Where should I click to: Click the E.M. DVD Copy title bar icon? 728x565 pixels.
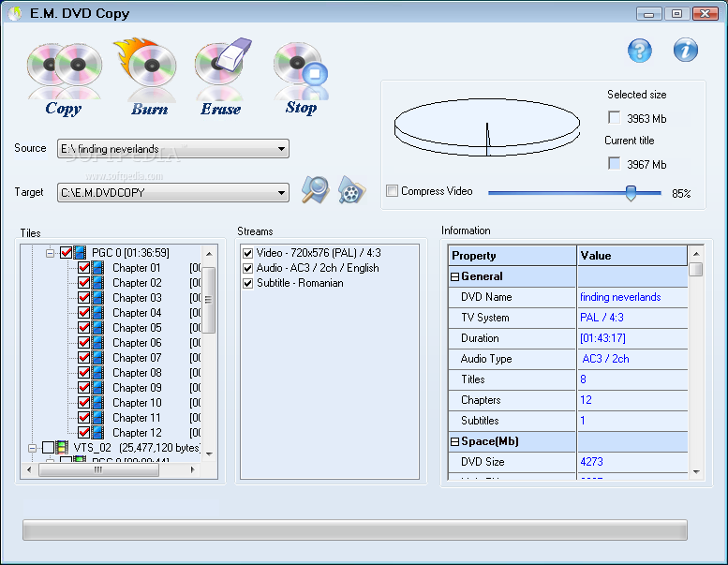click(x=15, y=13)
